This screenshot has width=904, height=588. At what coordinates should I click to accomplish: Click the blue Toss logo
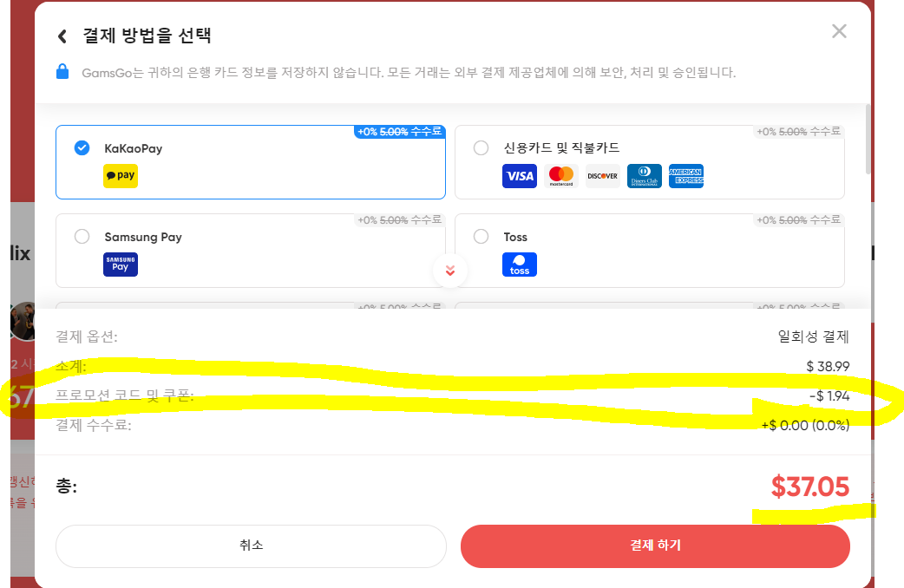520,265
